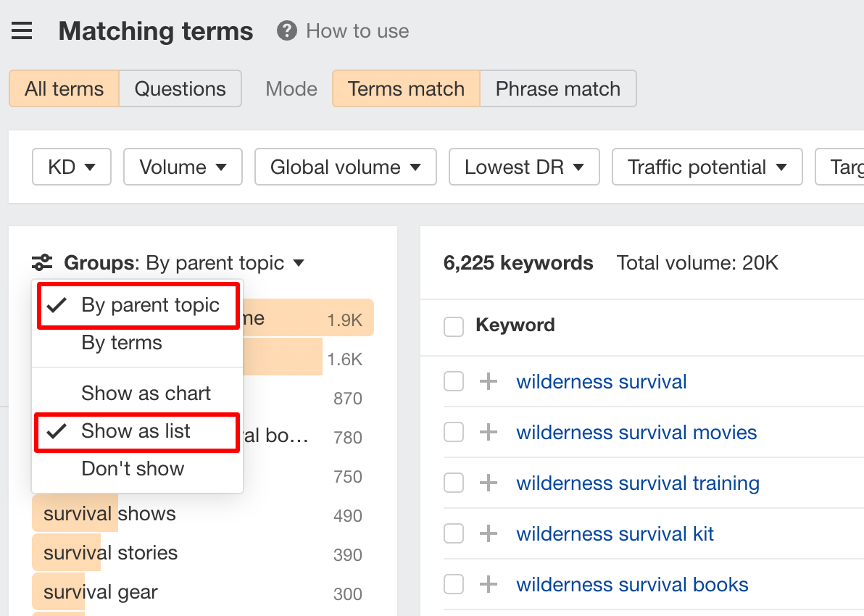This screenshot has width=864, height=616.
Task: Switch mode to Phrase match
Action: click(x=557, y=89)
